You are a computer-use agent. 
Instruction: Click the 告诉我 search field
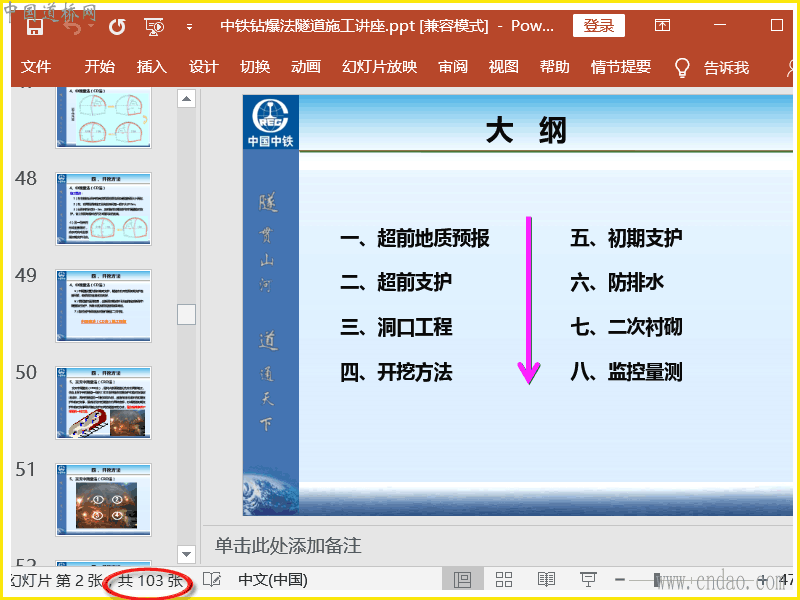[x=727, y=67]
